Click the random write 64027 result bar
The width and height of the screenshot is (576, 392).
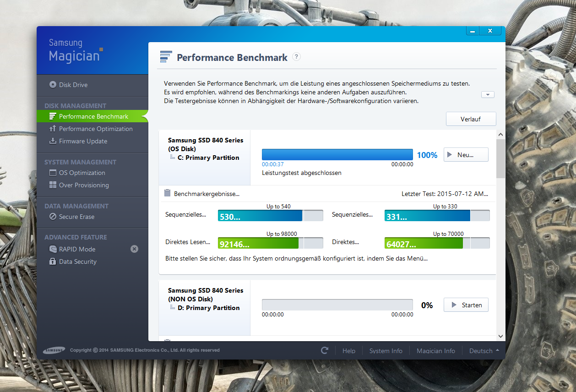(x=437, y=243)
